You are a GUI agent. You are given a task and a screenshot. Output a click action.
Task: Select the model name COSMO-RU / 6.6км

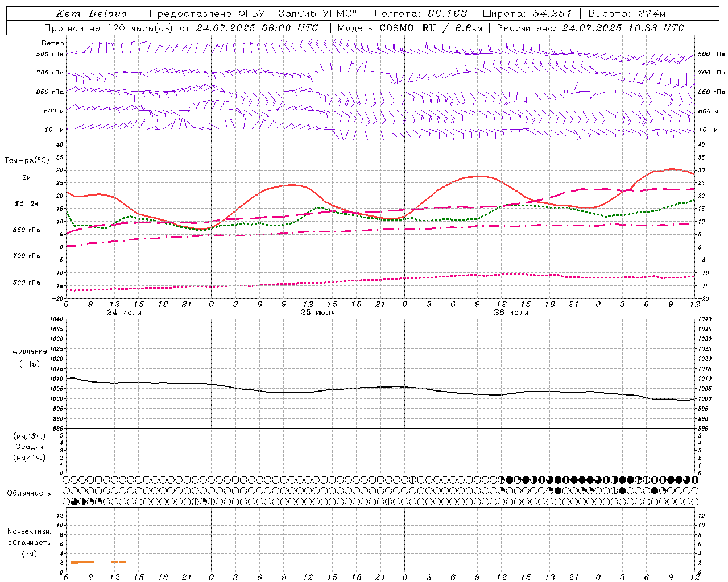tap(431, 28)
